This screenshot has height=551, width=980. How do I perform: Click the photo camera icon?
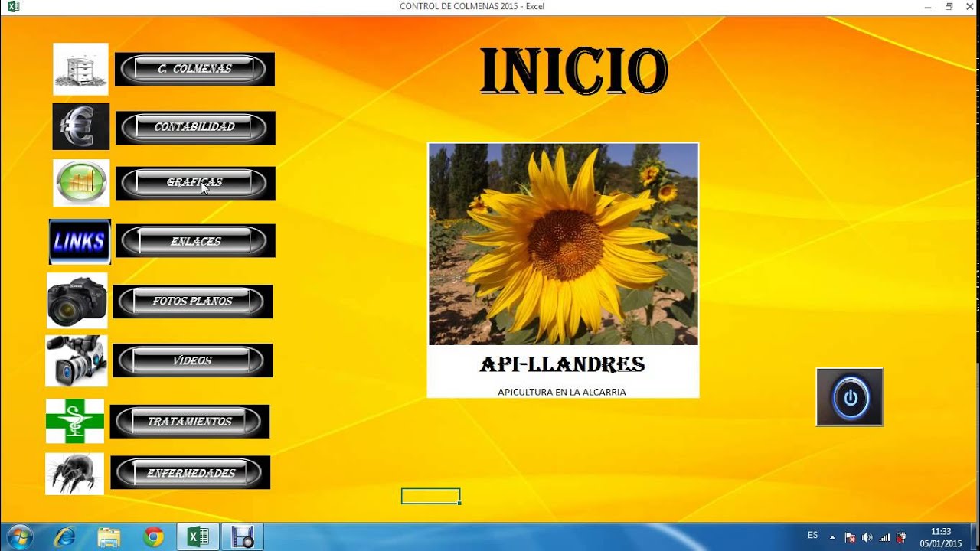(77, 301)
